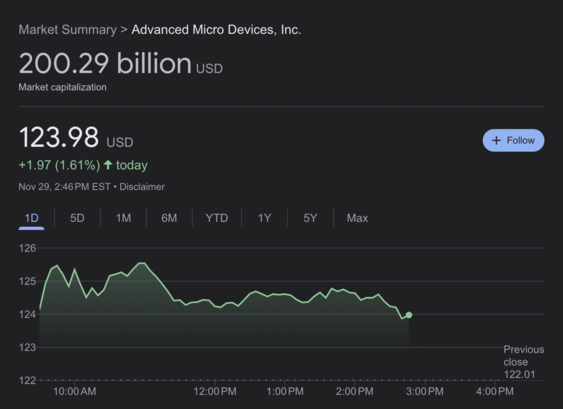Open the Market Summary breadcrumb link
Viewport: 563px width, 409px height.
(68, 29)
